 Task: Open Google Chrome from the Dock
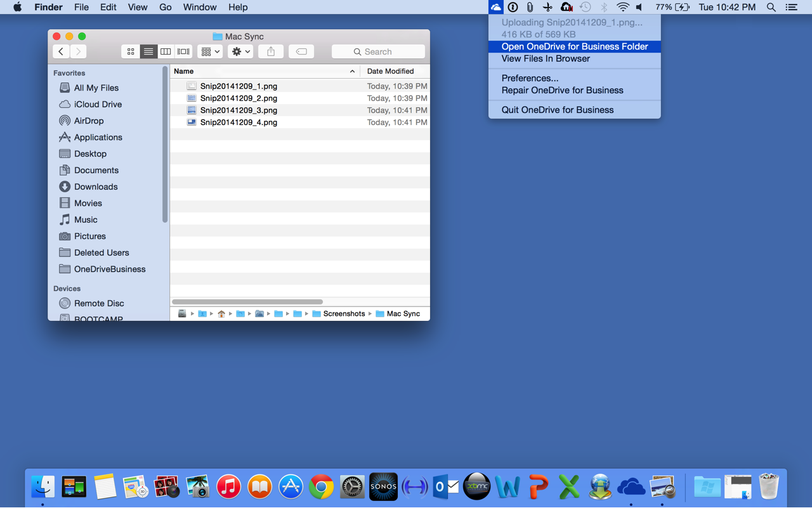[322, 487]
